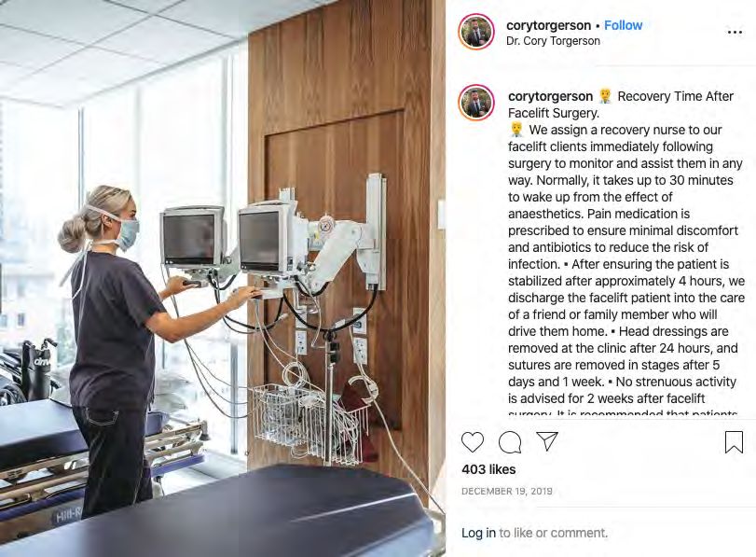The image size is (756, 557).
Task: Open comments via speech bubble icon
Action: tap(510, 442)
